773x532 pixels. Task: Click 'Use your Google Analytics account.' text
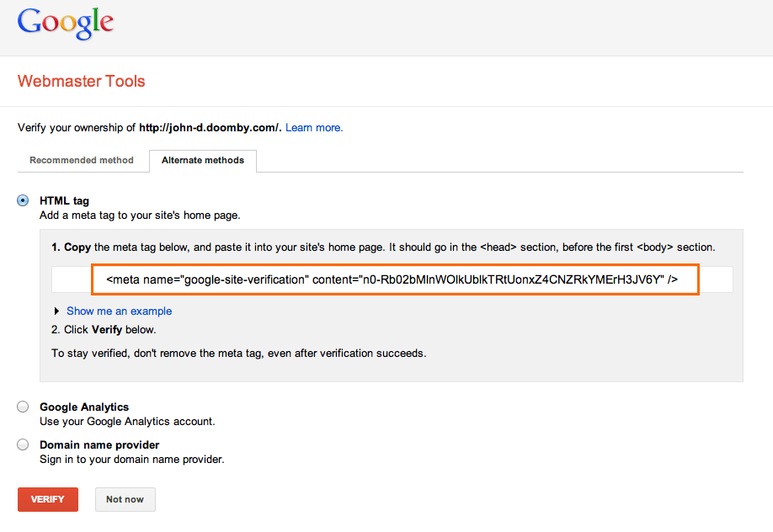point(127,422)
